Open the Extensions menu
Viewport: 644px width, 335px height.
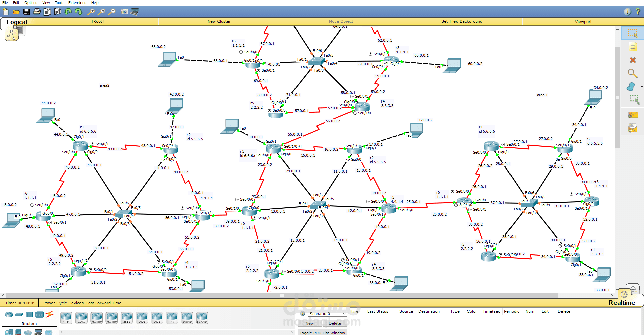[x=77, y=3]
